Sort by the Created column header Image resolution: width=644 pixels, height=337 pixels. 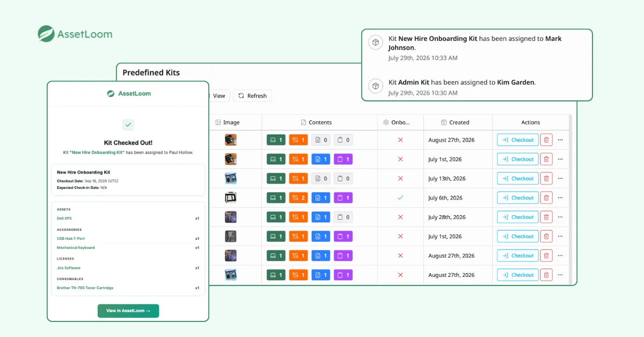click(x=455, y=122)
